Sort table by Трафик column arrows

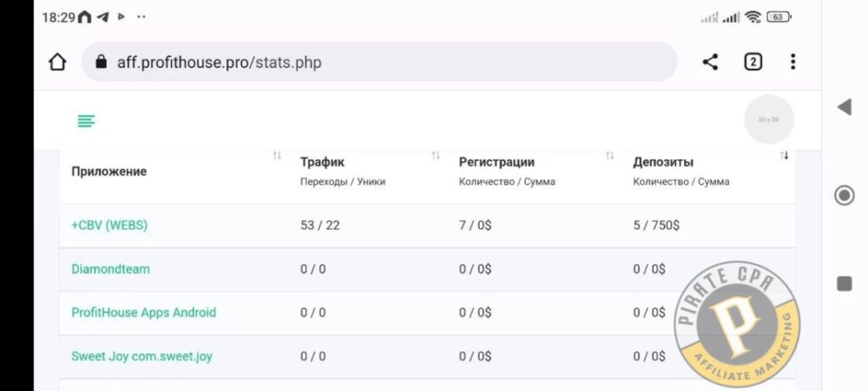click(x=436, y=155)
